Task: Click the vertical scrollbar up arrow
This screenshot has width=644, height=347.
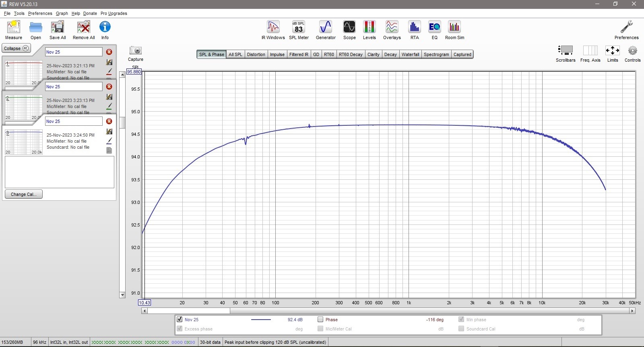Action: pos(122,75)
